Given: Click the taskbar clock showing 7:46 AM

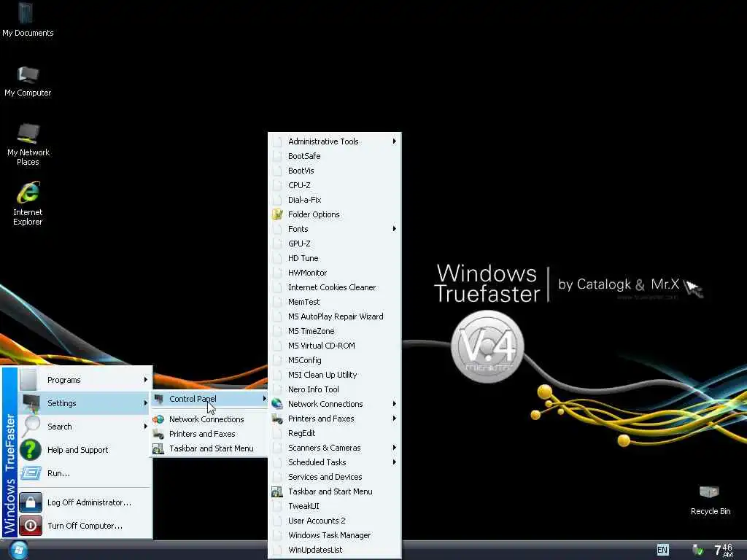Looking at the screenshot, I should click(x=723, y=550).
